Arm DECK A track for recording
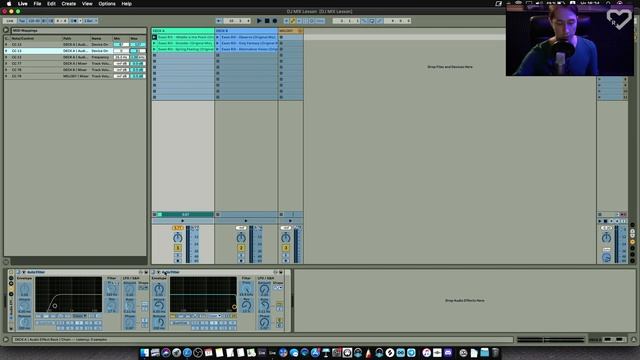 point(178,260)
